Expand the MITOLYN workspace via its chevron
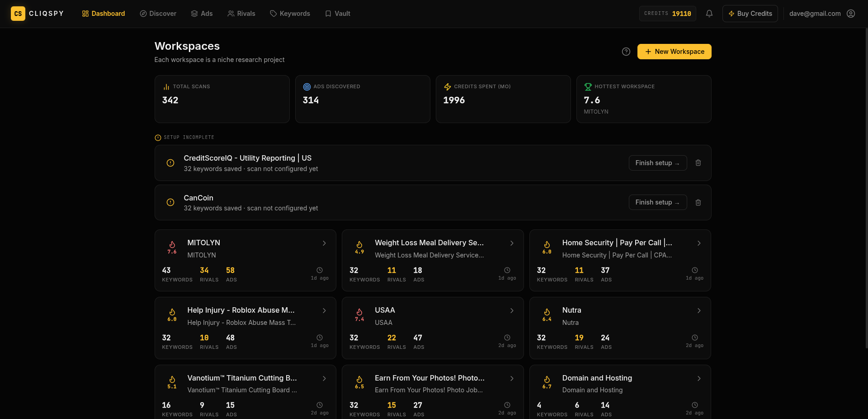868x419 pixels. tap(324, 243)
